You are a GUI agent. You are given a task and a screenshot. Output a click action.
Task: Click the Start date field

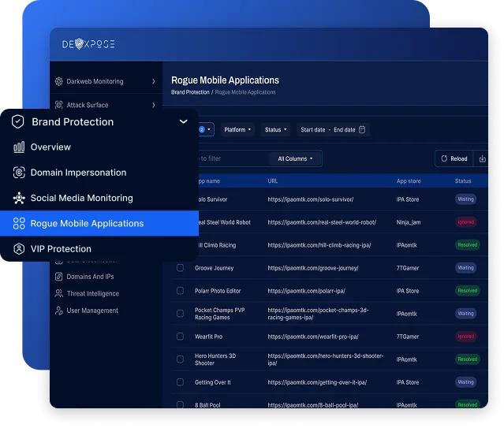pos(313,129)
